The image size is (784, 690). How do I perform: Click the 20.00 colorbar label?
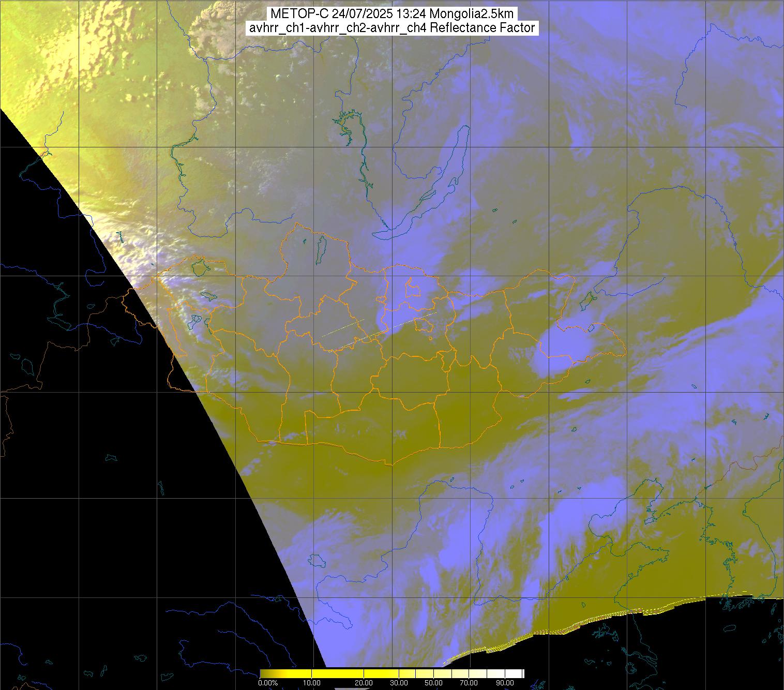365,683
